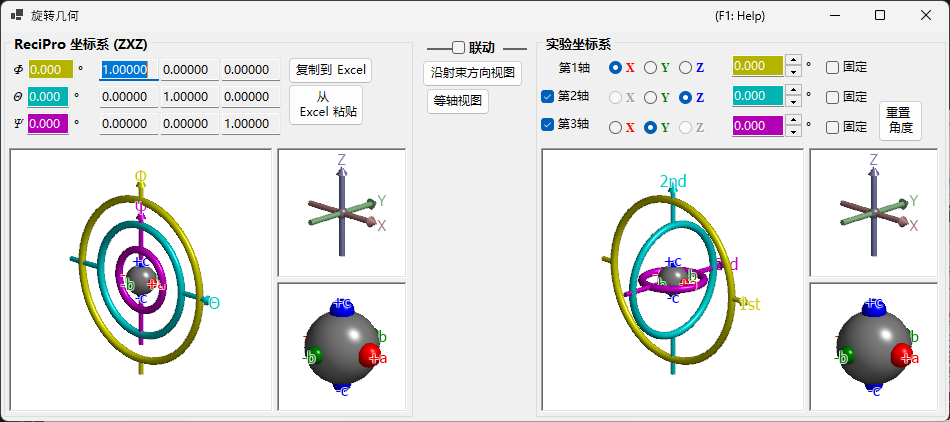Click the matrix center cell 1.00000 in Θ row
950x422 pixels.
pyautogui.click(x=190, y=97)
